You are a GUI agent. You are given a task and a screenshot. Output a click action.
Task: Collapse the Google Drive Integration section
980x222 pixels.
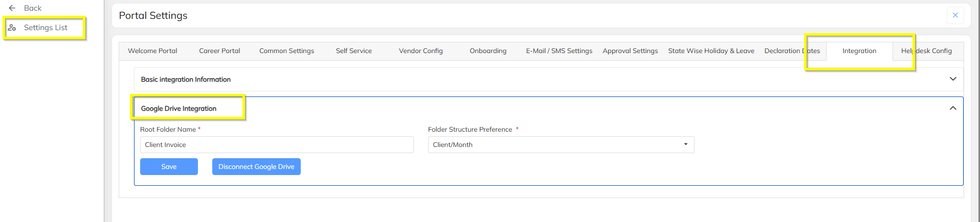pos(952,108)
